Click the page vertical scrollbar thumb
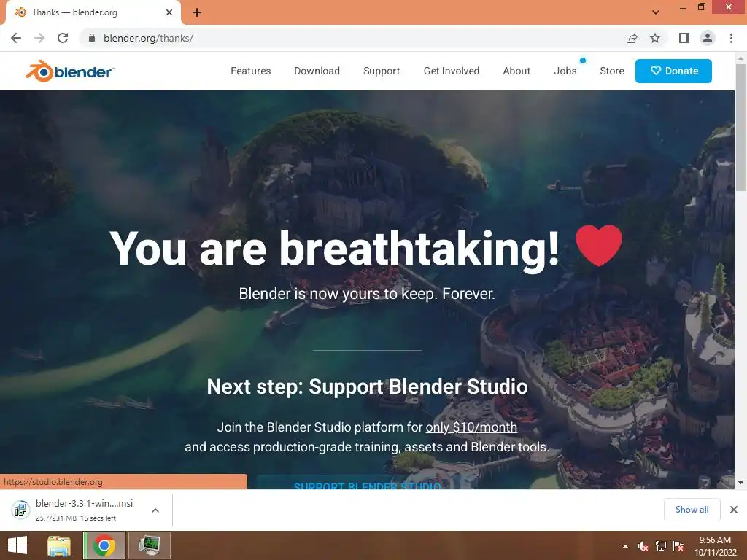The height and width of the screenshot is (560, 747). (x=740, y=128)
